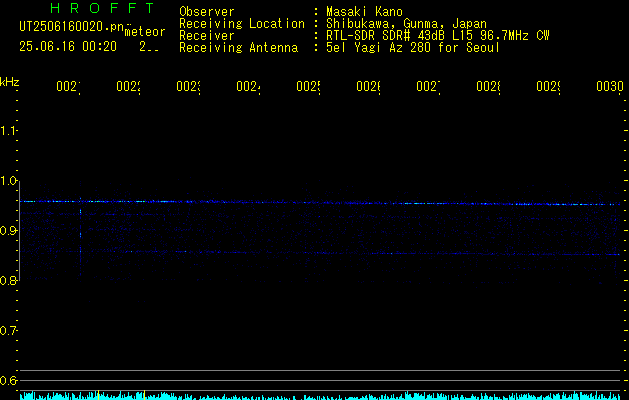Image resolution: width=629 pixels, height=400 pixels.
Task: Click the RTL-SDR receiver description line
Action: (438, 36)
